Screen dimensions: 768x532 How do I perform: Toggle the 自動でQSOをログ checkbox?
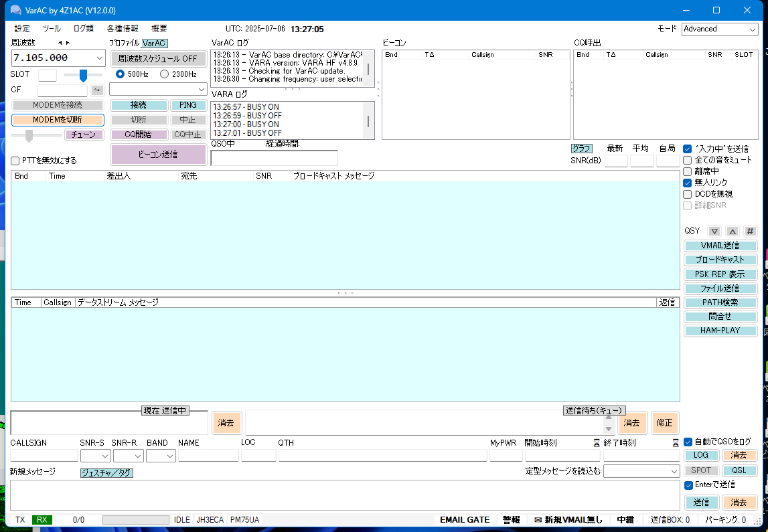tap(688, 442)
